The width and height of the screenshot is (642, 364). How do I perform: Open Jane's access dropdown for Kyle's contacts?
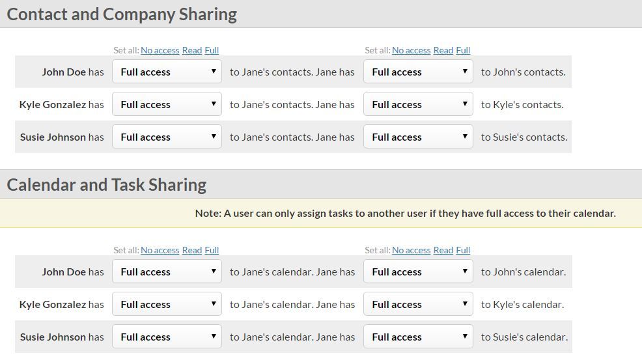[x=418, y=104]
